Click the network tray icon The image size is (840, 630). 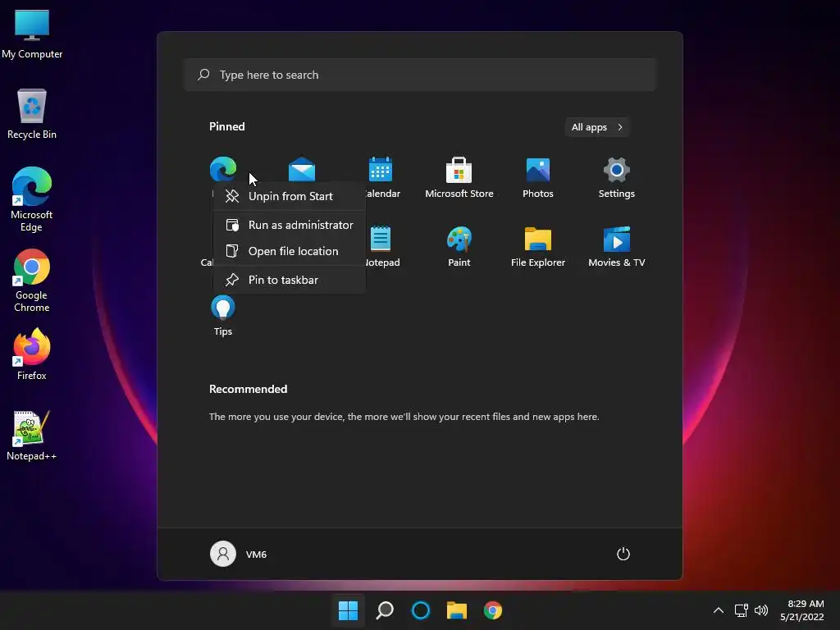tap(742, 610)
